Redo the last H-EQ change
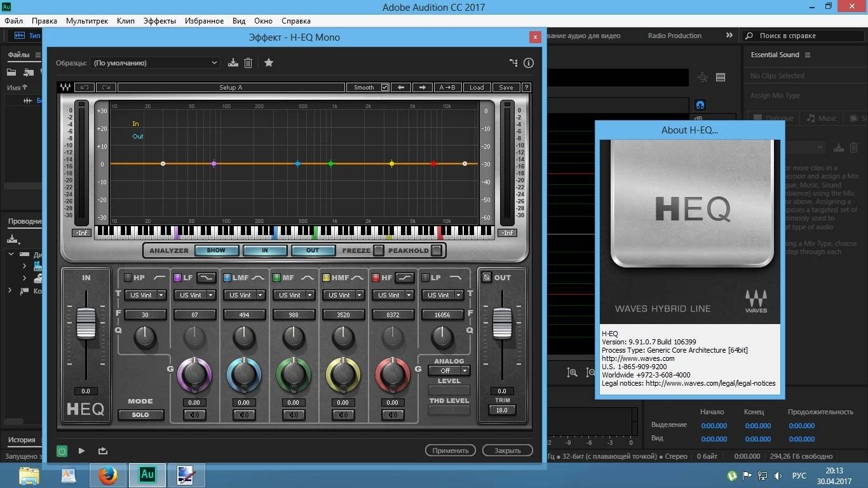 [x=106, y=87]
